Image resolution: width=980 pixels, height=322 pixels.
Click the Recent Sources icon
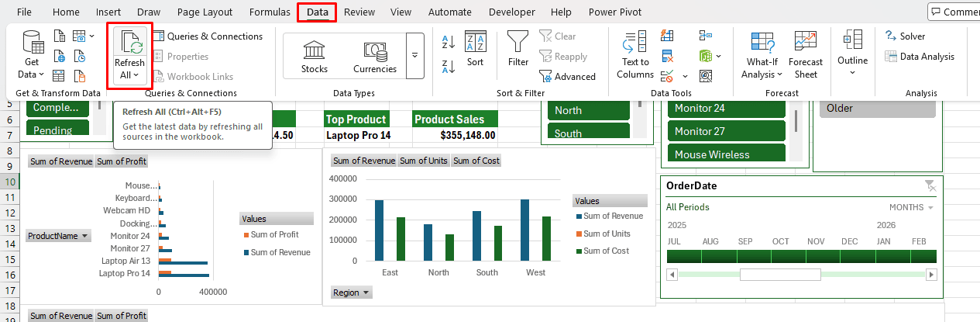coord(80,56)
